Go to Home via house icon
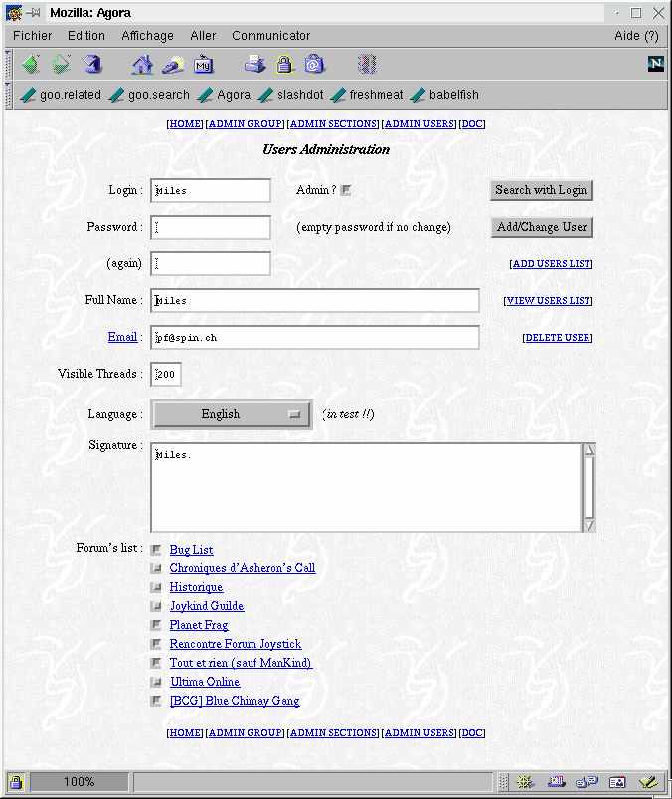Image resolution: width=672 pixels, height=799 pixels. [x=143, y=65]
